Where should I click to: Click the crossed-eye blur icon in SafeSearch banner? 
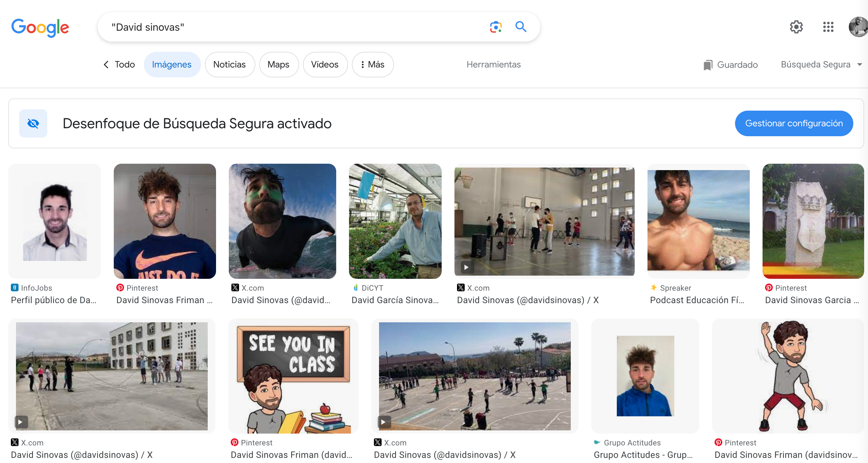[x=33, y=123]
